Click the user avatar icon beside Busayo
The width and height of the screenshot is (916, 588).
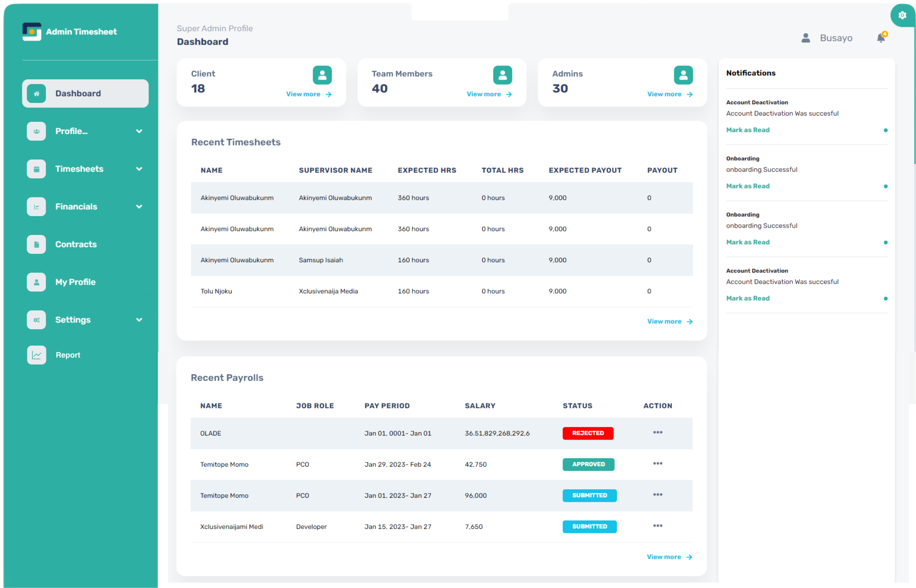[806, 38]
